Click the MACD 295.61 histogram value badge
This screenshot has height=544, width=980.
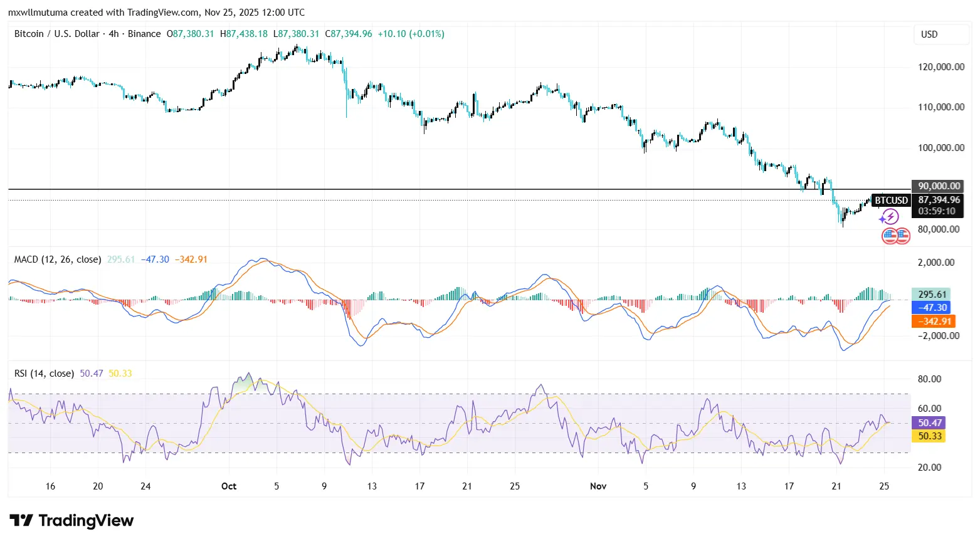931,294
